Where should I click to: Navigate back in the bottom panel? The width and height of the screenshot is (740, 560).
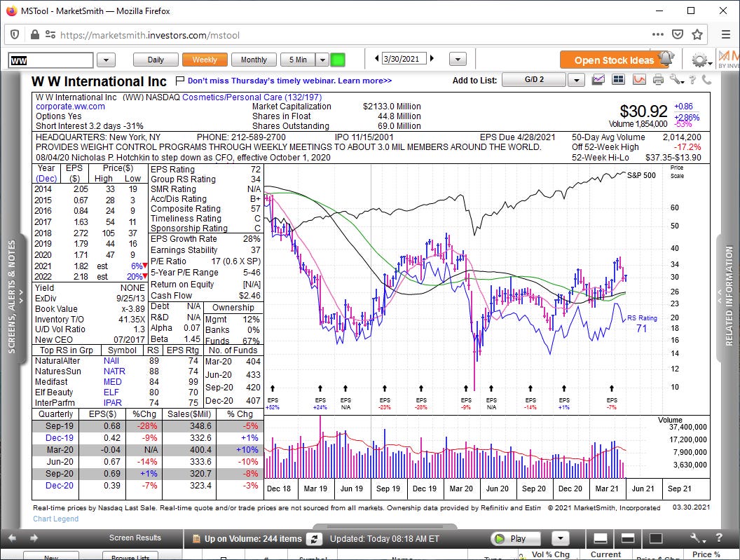[13, 538]
